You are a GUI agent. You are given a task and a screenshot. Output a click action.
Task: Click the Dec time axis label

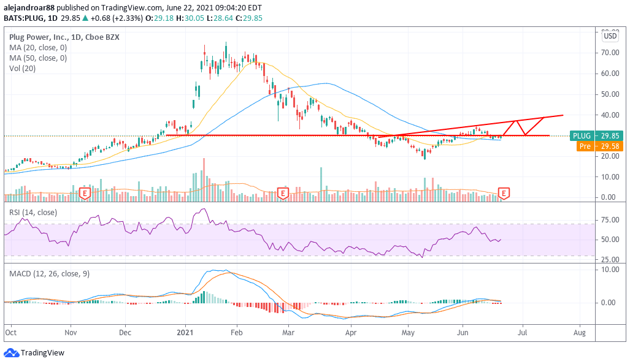click(125, 333)
